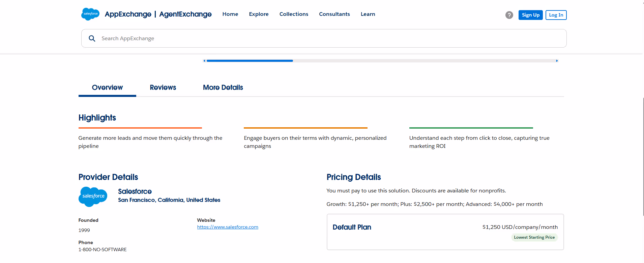Click the Pricing Details heading

click(354, 177)
